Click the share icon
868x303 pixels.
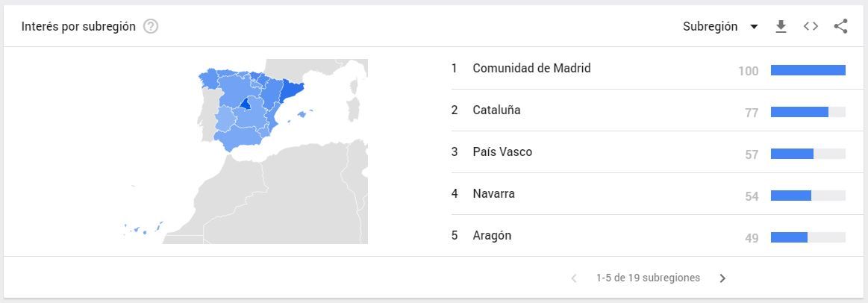point(840,27)
